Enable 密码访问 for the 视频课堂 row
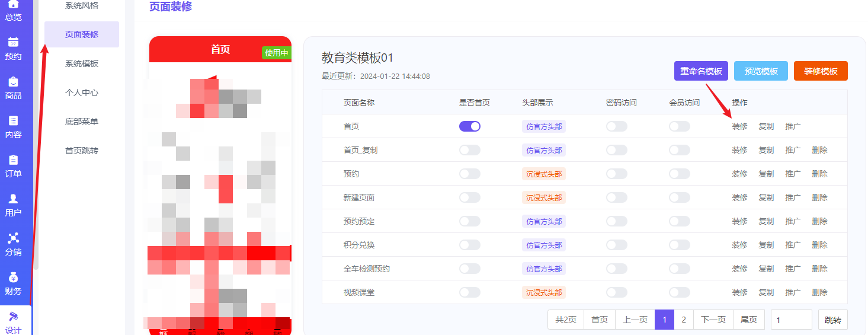Screen dimensions: 868x335 point(617,292)
